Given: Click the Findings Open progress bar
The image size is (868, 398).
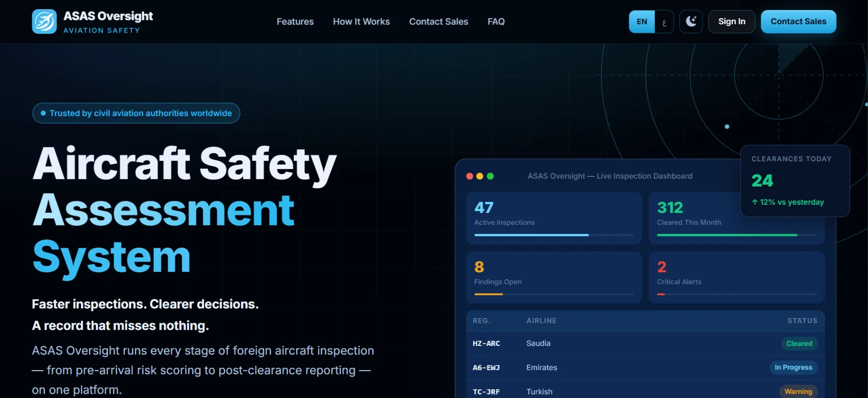Looking at the screenshot, I should 554,294.
